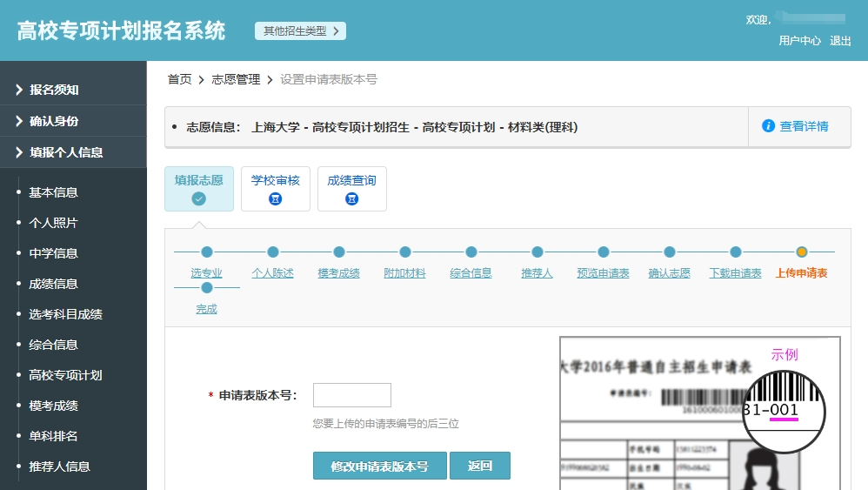Go to the 选专业 step link
868x490 pixels.
pos(206,273)
